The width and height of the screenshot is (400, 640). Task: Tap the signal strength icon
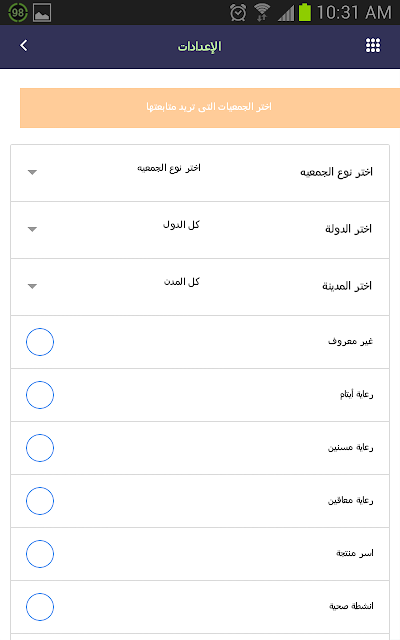pos(286,13)
